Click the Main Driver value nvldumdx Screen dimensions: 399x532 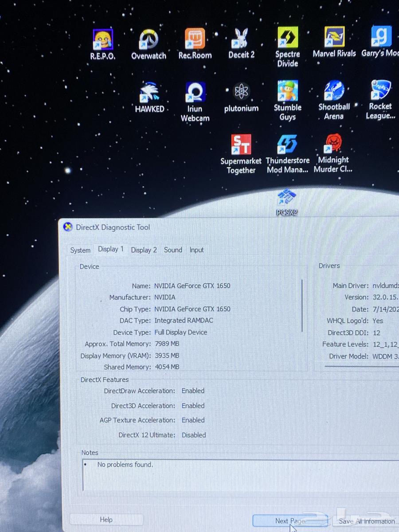386,286
